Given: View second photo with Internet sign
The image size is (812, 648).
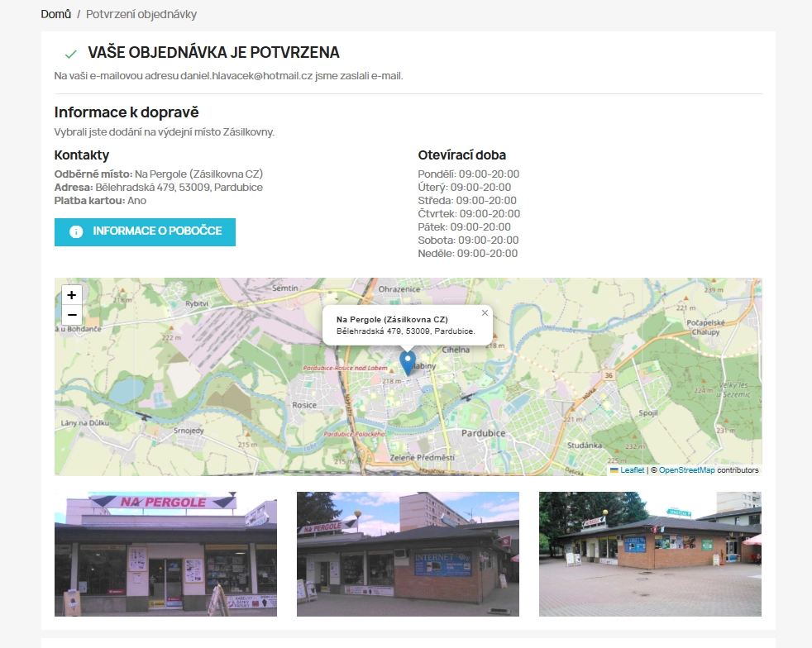Looking at the screenshot, I should [x=408, y=554].
